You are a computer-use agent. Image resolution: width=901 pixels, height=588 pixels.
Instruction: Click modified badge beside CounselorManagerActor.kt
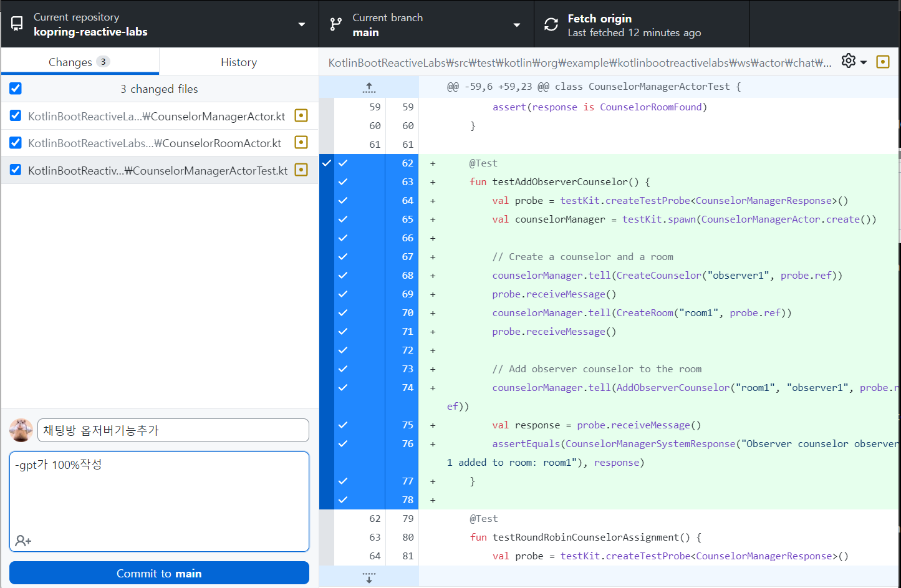click(301, 116)
